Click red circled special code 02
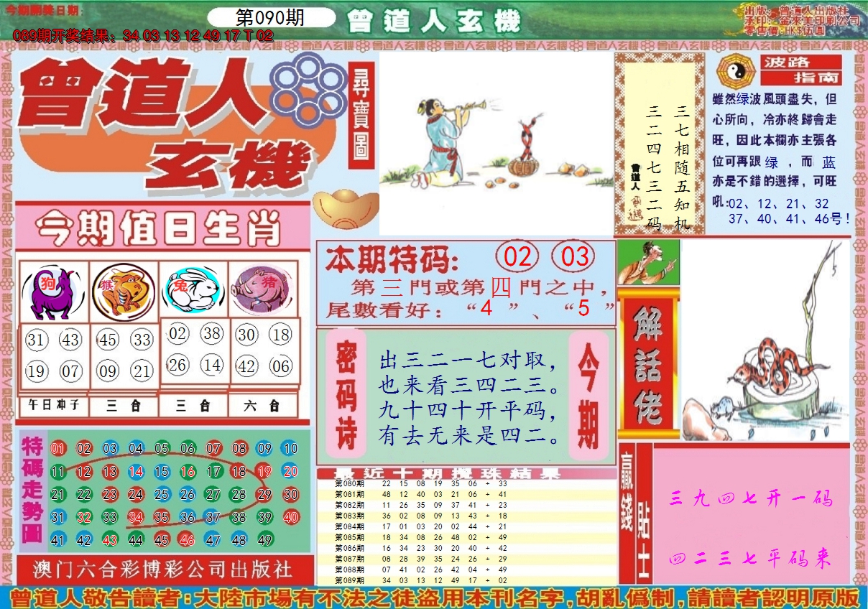 [518, 257]
